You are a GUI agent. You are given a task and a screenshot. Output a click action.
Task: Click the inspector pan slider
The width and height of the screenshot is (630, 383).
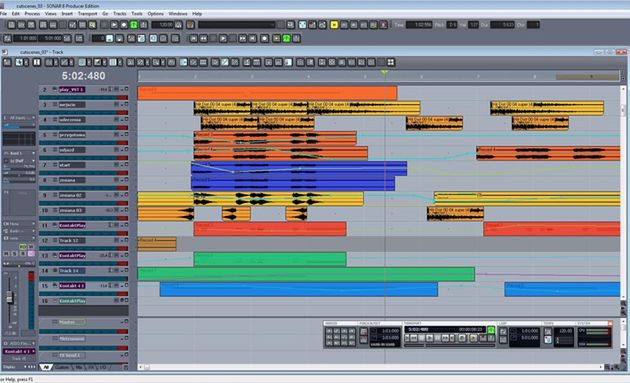click(x=18, y=264)
